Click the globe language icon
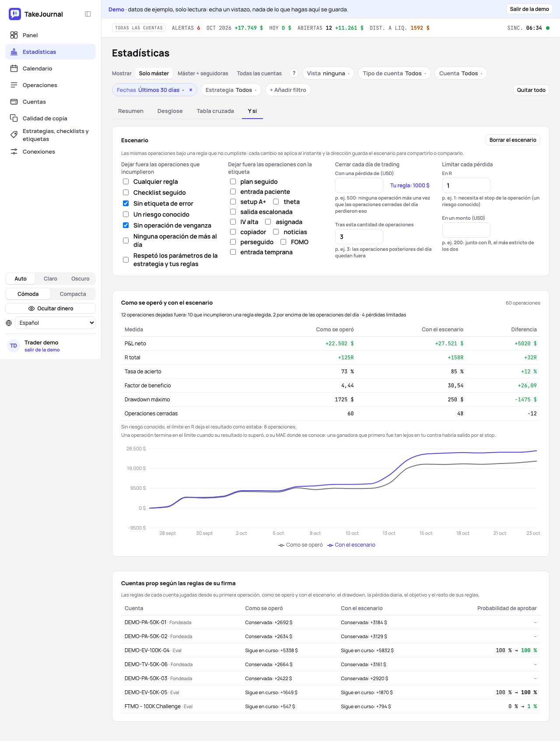 pos(9,323)
